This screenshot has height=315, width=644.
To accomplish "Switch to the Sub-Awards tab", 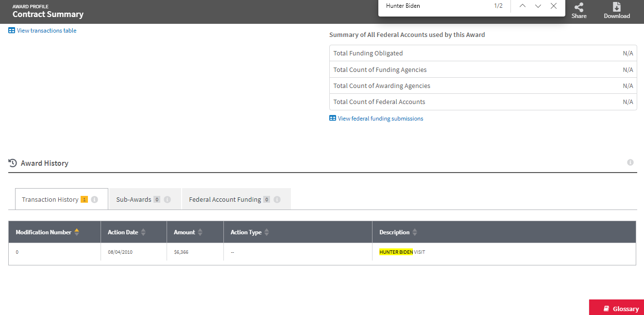I will [x=145, y=199].
